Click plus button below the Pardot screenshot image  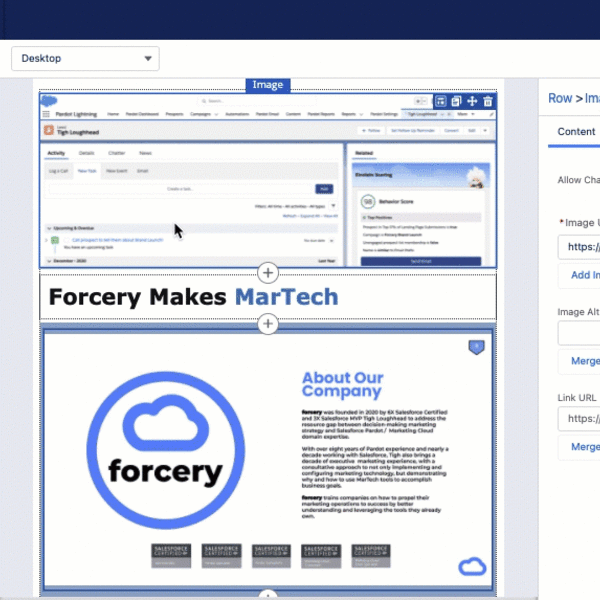coord(268,273)
